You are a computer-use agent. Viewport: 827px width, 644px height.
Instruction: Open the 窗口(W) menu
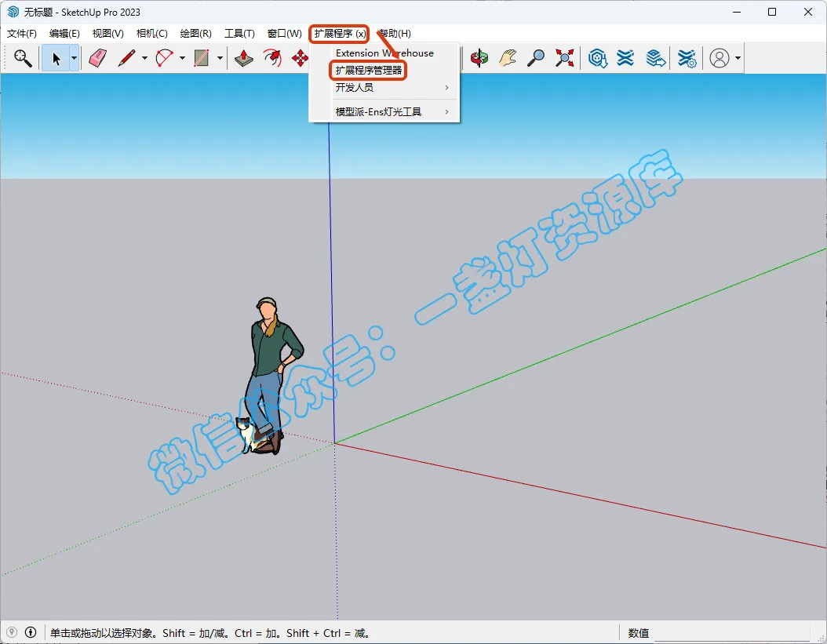pyautogui.click(x=284, y=33)
